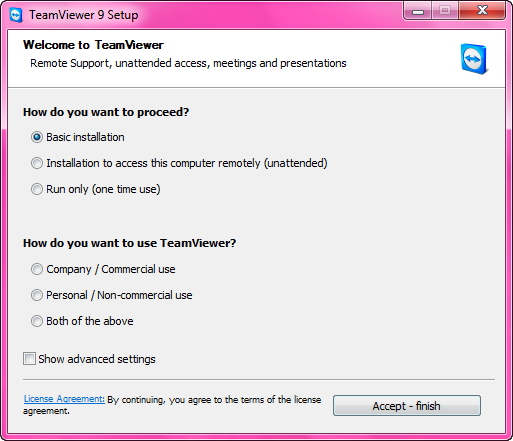Click the How do you want to proceed heading
This screenshot has height=441, width=513.
coord(106,112)
